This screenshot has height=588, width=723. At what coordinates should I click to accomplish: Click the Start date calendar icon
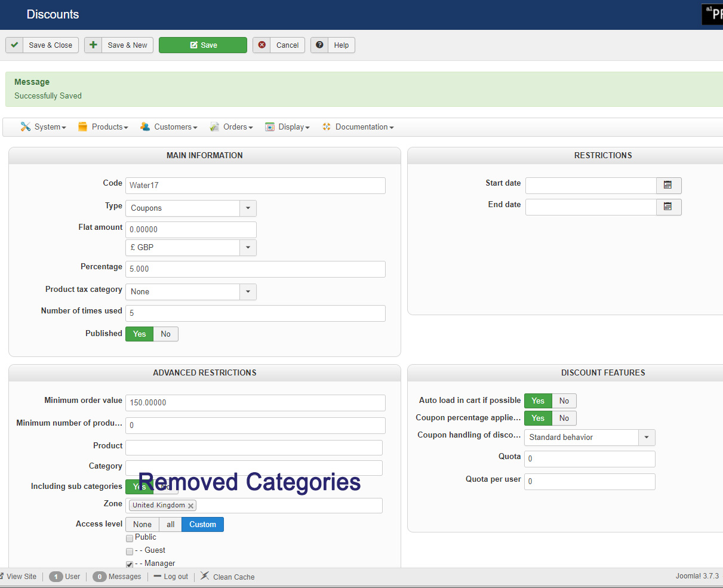point(668,186)
